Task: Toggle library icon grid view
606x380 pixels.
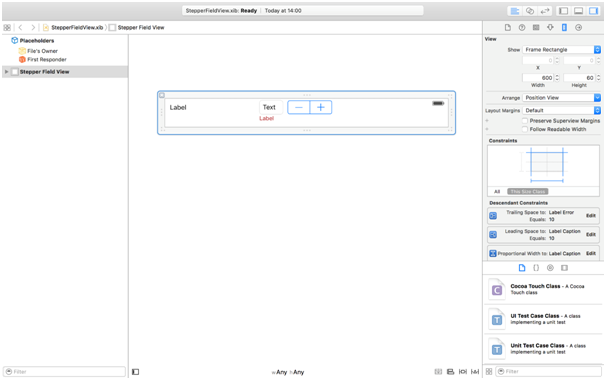Action: (489, 371)
